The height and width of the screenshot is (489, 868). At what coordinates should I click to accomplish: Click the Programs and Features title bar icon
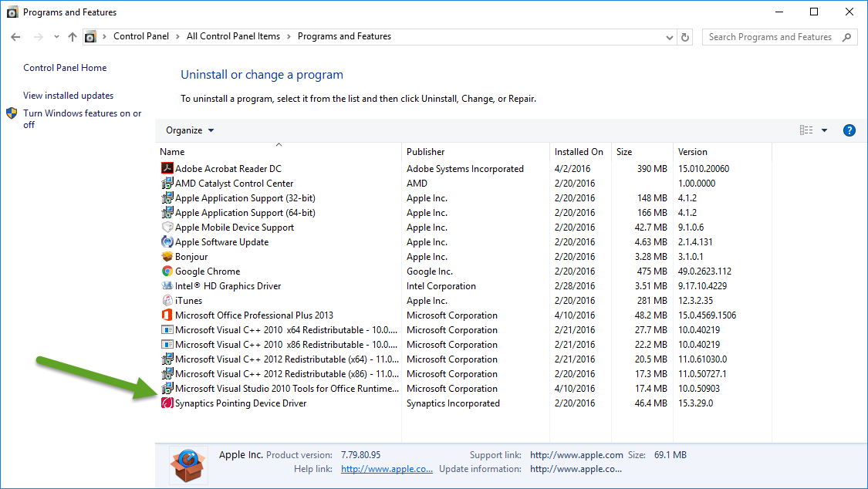[12, 12]
